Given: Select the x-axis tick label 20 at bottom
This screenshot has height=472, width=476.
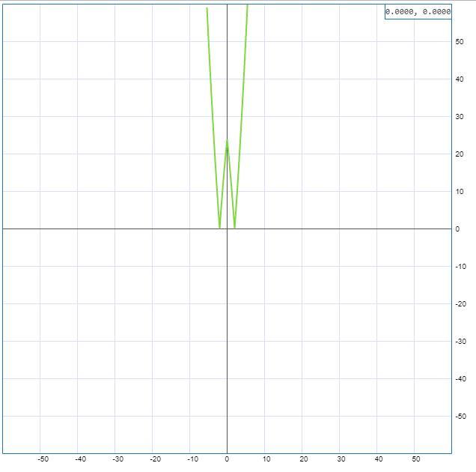Looking at the screenshot, I should click(x=304, y=459).
